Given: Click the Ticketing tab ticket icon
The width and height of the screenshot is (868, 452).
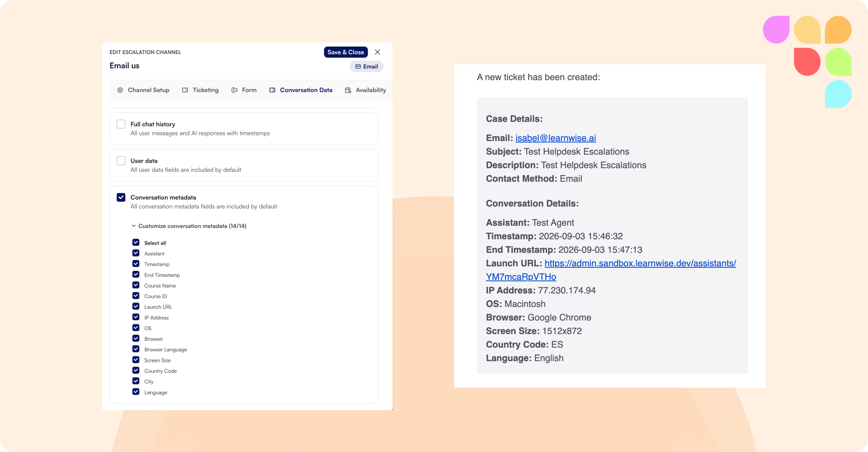Looking at the screenshot, I should [x=185, y=90].
